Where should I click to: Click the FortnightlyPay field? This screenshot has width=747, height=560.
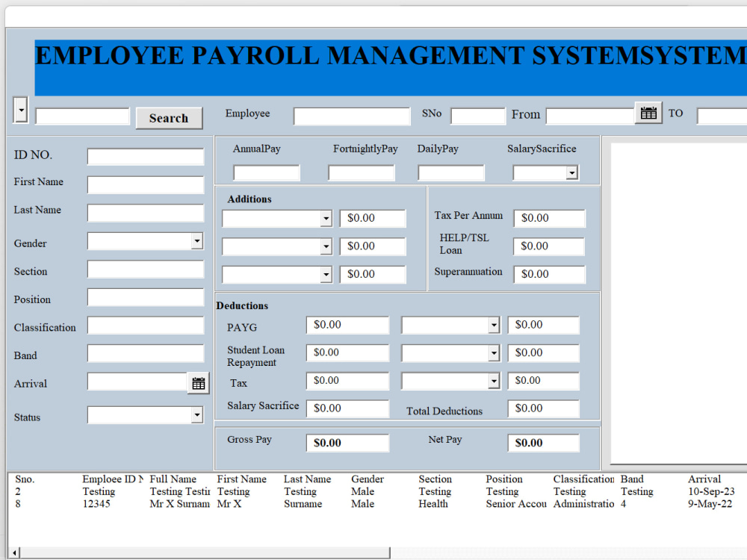361,172
